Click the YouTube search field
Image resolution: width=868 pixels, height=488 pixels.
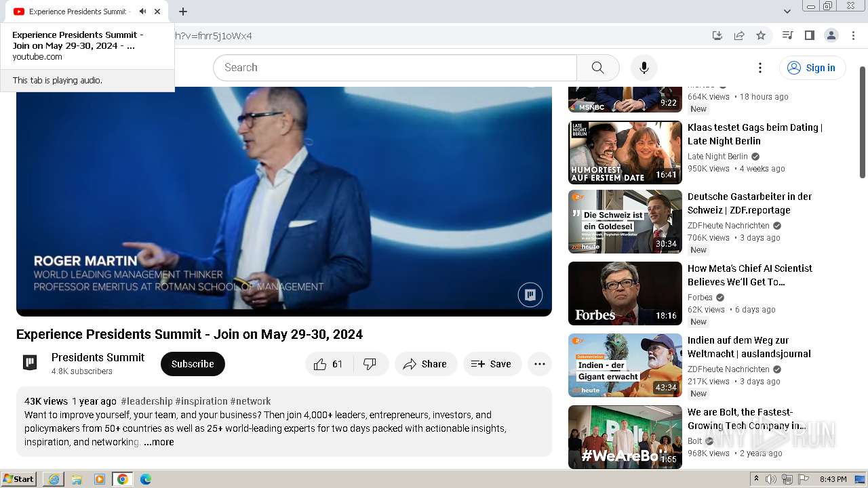coord(395,68)
